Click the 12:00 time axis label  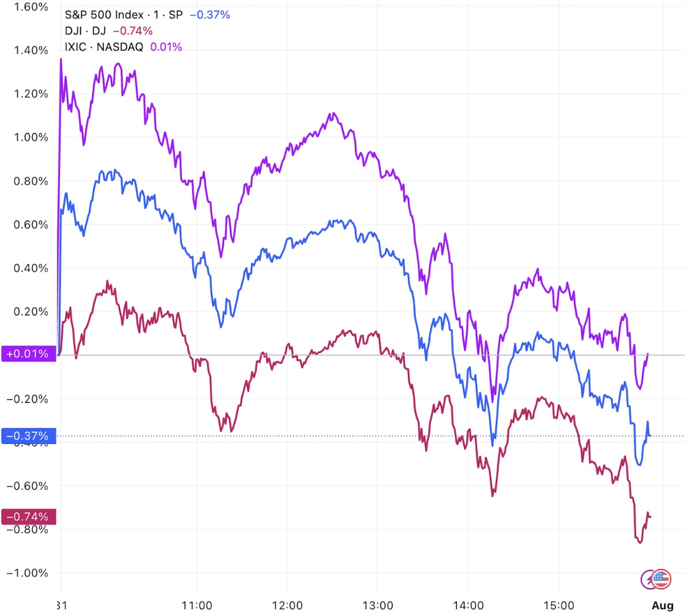tap(287, 606)
